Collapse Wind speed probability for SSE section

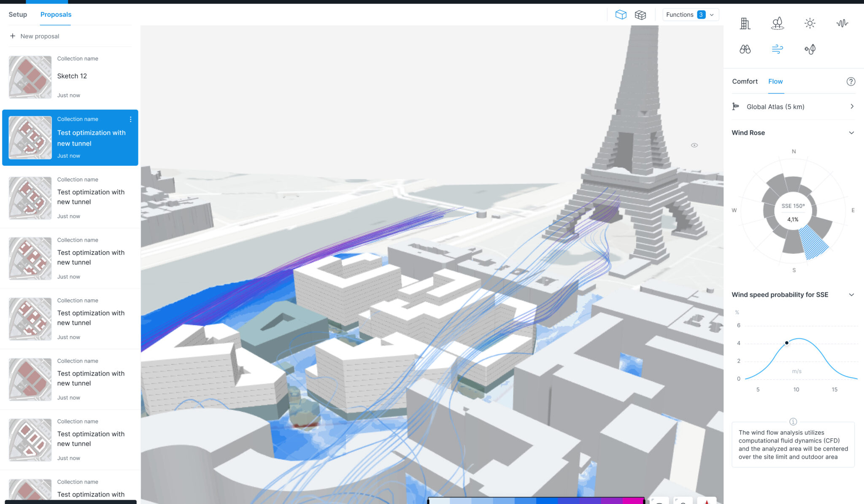851,295
